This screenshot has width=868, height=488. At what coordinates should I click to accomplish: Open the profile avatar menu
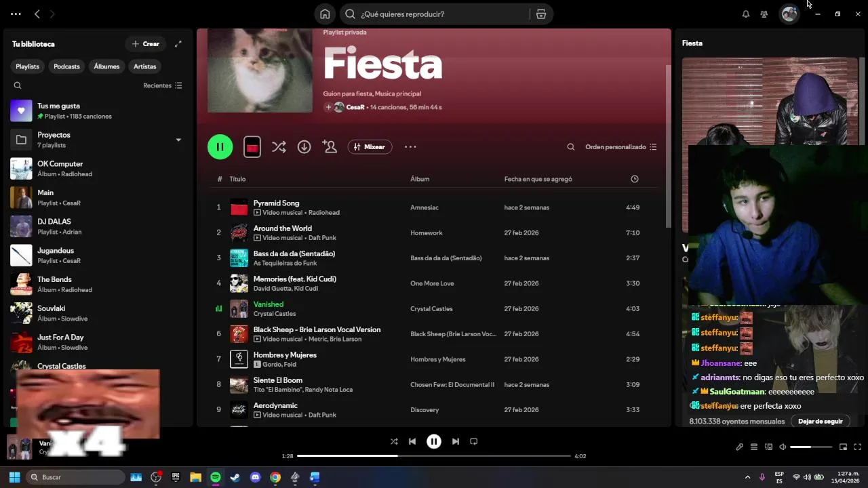click(789, 14)
